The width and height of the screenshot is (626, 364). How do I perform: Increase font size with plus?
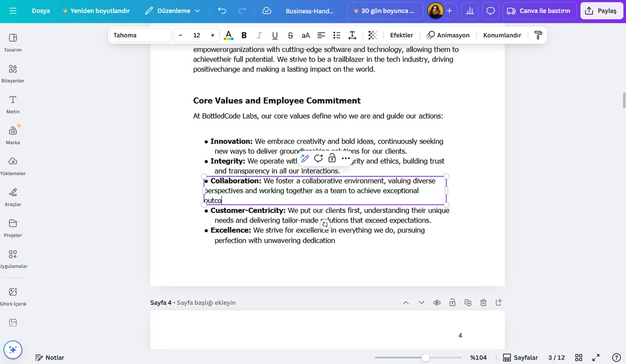[x=213, y=35]
